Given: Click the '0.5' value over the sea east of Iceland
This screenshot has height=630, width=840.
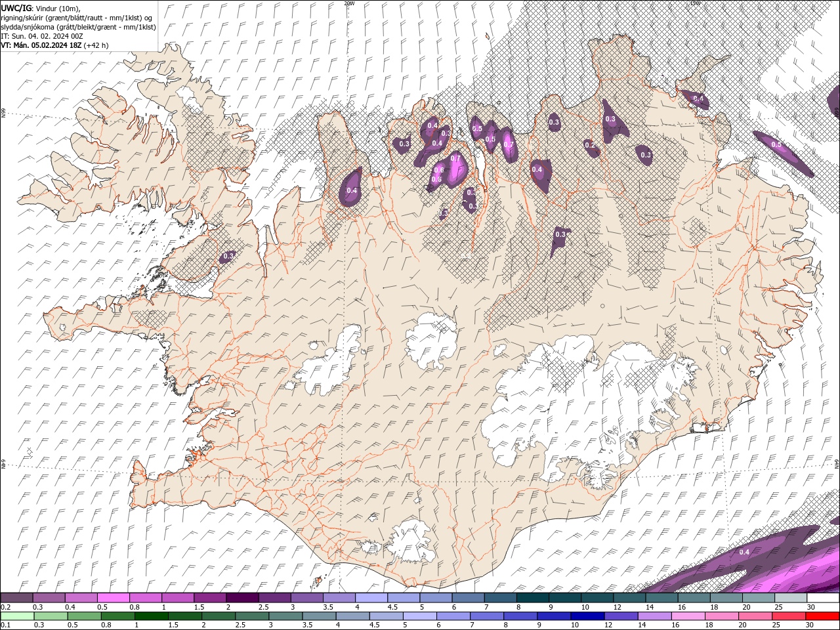Looking at the screenshot, I should [x=776, y=144].
